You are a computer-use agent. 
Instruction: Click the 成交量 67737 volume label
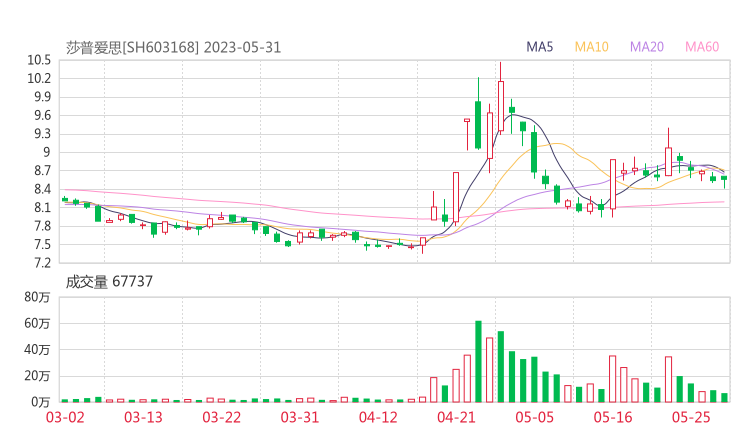pyautogui.click(x=109, y=282)
